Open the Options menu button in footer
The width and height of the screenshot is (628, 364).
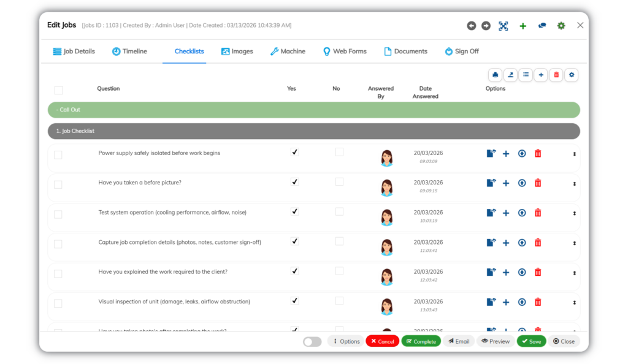(x=346, y=341)
